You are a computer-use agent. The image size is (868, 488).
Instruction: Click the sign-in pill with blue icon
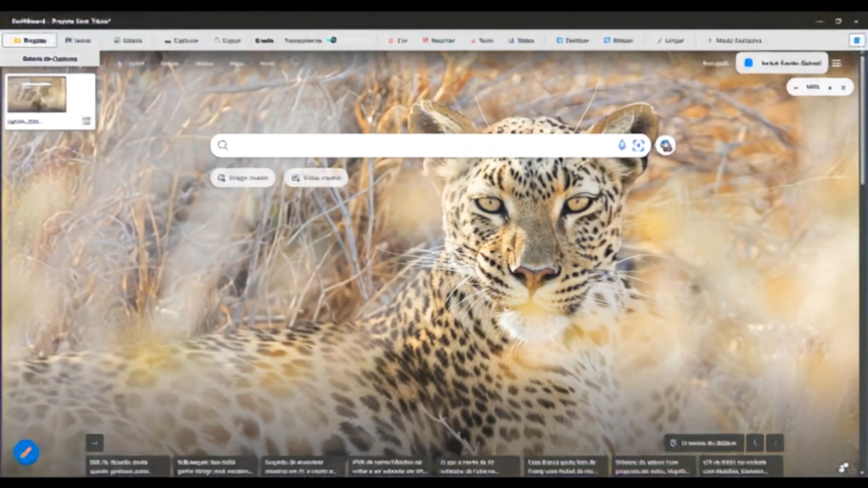point(782,63)
